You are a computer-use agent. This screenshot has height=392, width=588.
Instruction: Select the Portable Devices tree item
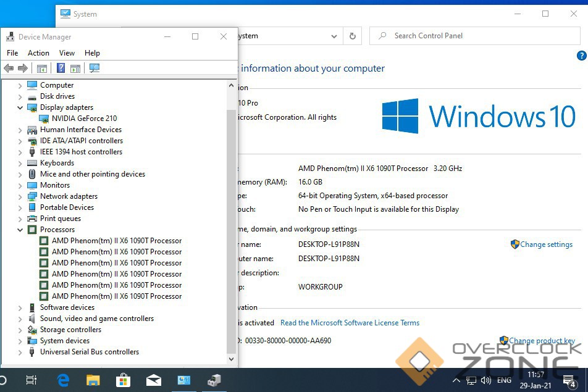[x=67, y=207]
